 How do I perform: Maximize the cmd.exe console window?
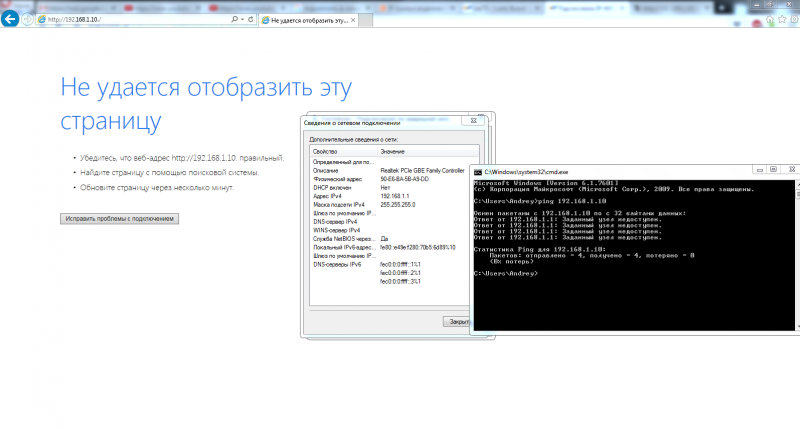pos(773,169)
